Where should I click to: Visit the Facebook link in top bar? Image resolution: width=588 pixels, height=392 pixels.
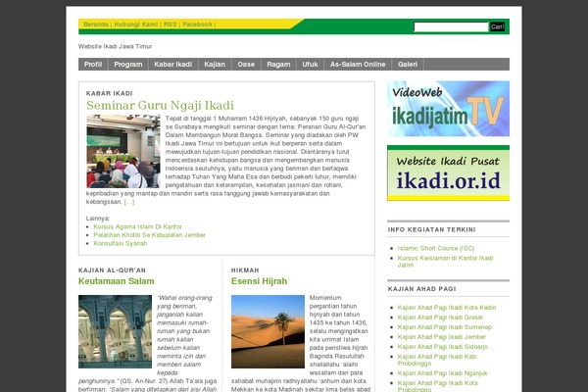pyautogui.click(x=197, y=24)
